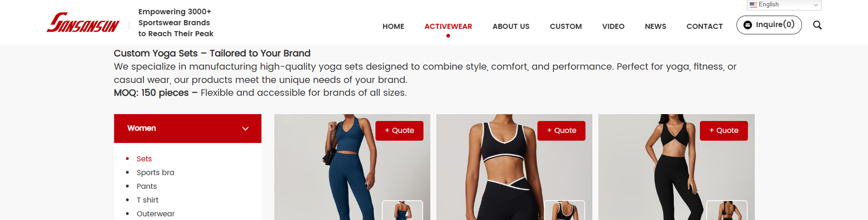Add the black twist-bra set to quote

[x=723, y=130]
